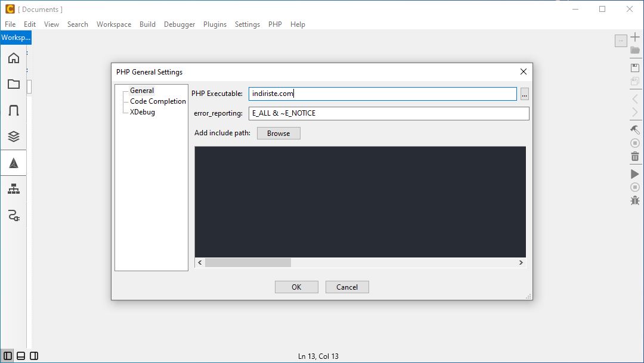
Task: Open the Debugger menu
Action: 179,24
